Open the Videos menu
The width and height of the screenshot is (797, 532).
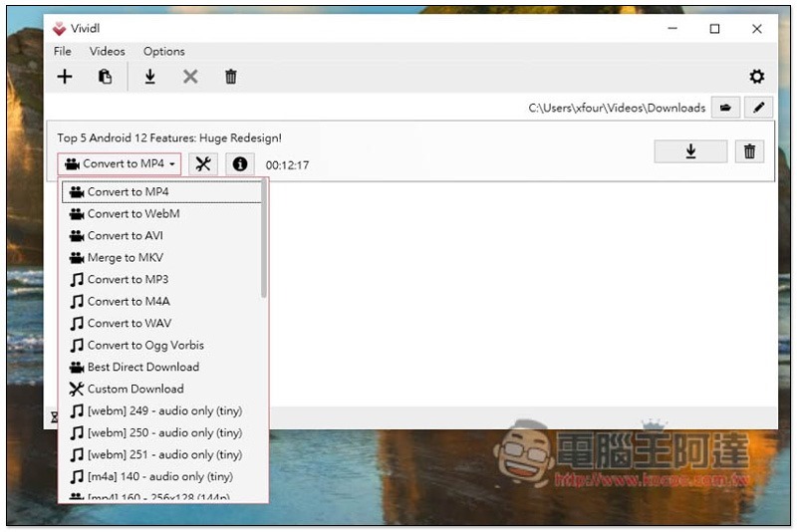click(x=108, y=51)
